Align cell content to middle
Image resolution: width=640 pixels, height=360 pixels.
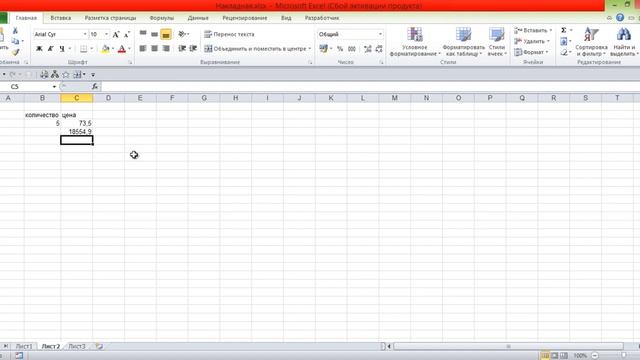click(154, 34)
